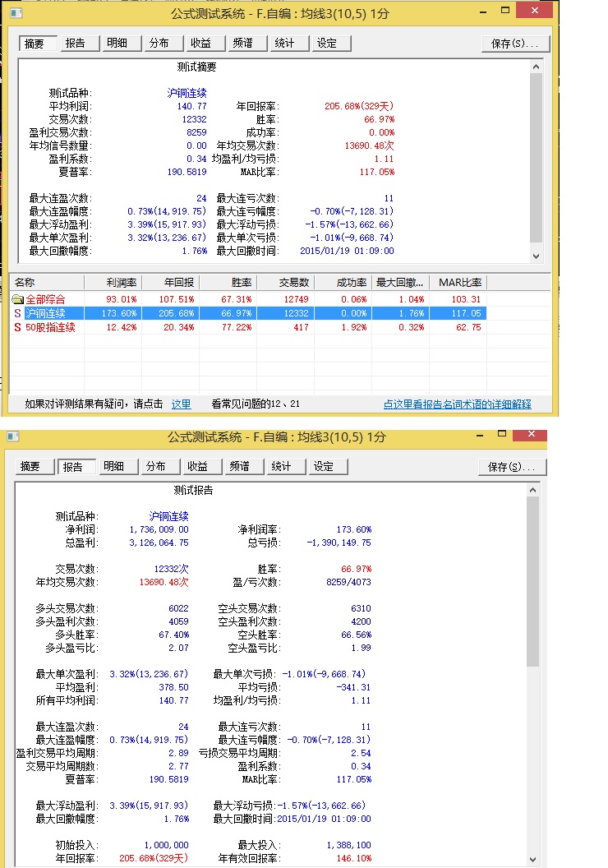Image resolution: width=608 pixels, height=868 pixels.
Task: Click report scrollbar up arrow, lower window
Action: 532,490
